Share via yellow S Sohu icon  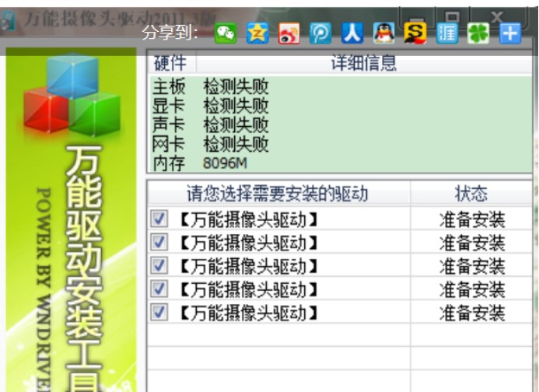point(415,33)
